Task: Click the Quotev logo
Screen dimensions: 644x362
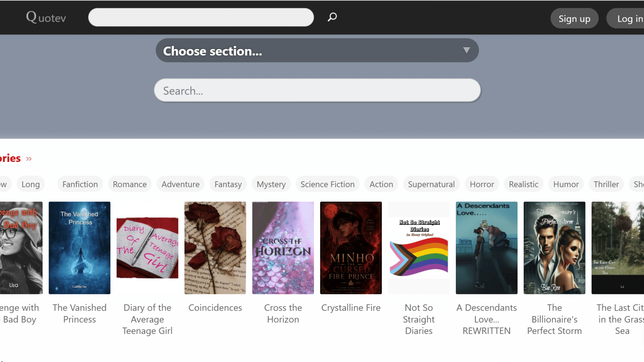Action: coord(46,17)
